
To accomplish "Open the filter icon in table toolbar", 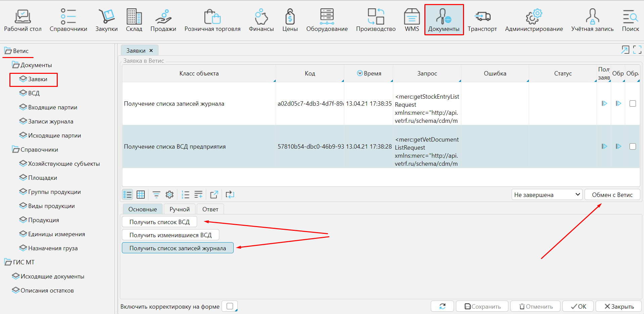I will (156, 195).
